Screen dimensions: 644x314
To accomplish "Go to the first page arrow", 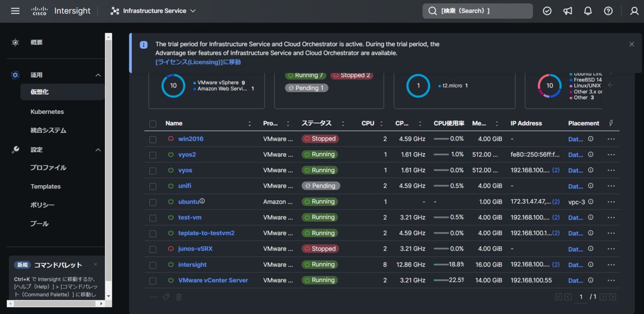I will (559, 297).
